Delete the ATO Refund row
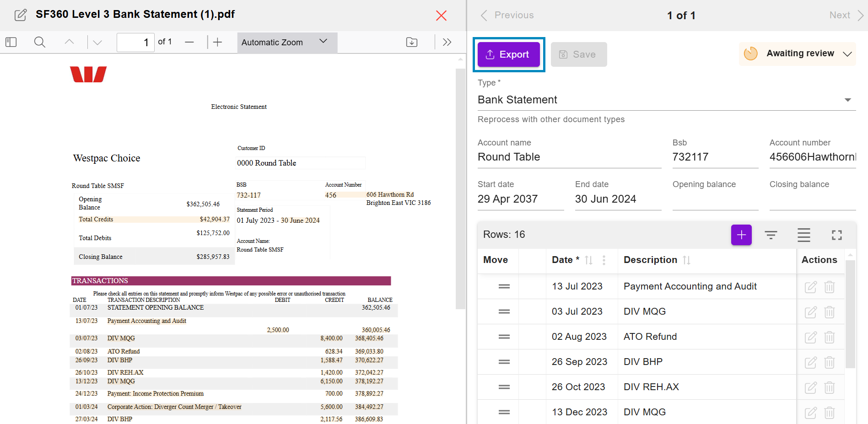868x424 pixels. [830, 337]
